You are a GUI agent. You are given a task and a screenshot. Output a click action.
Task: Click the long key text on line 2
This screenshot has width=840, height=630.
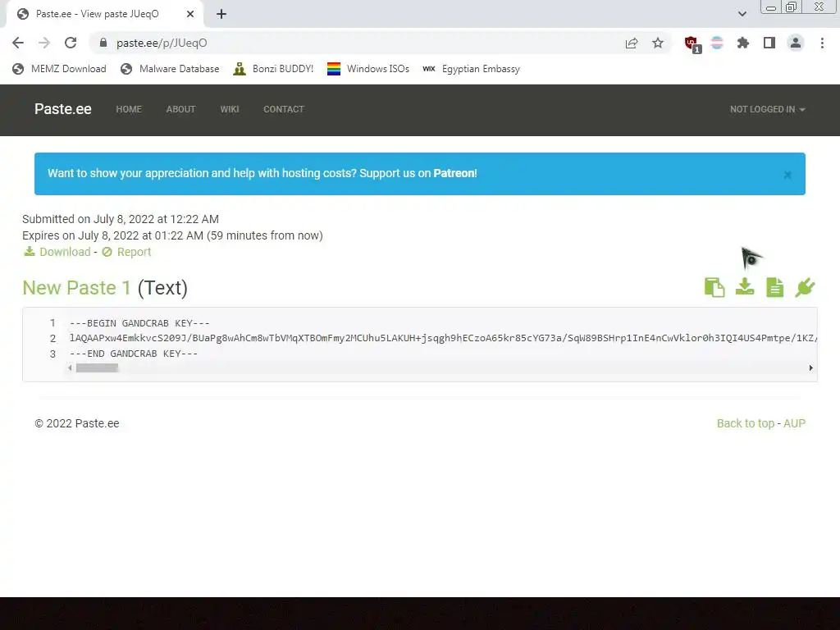coord(443,338)
